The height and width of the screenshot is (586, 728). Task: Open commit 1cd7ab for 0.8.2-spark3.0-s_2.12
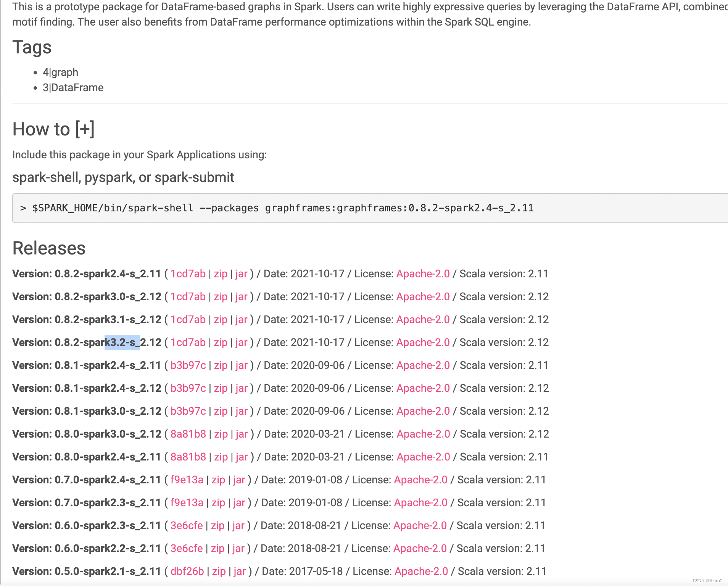188,297
